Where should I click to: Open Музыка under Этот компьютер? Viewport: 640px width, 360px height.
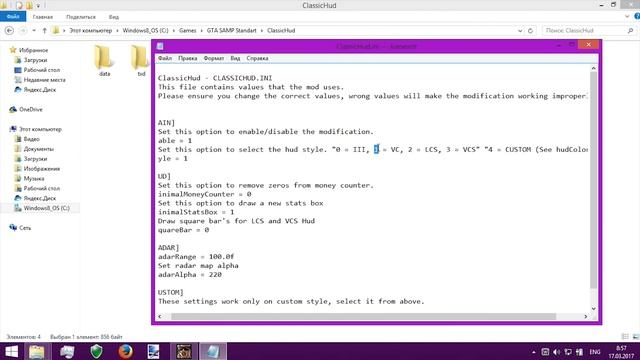(x=34, y=178)
